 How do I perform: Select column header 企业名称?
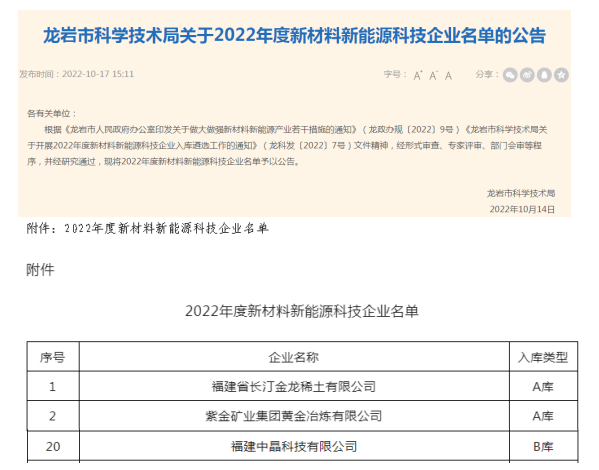click(x=294, y=357)
